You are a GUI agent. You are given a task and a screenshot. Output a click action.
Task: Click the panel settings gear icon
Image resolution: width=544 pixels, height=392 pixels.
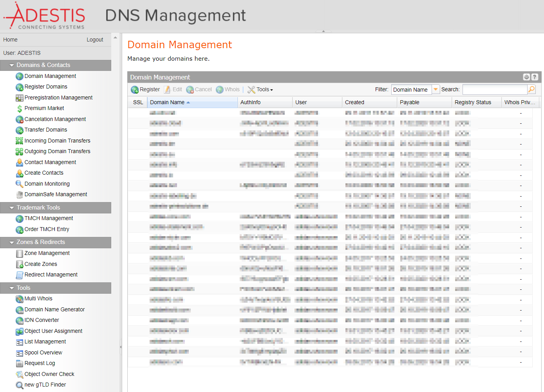[x=526, y=77]
